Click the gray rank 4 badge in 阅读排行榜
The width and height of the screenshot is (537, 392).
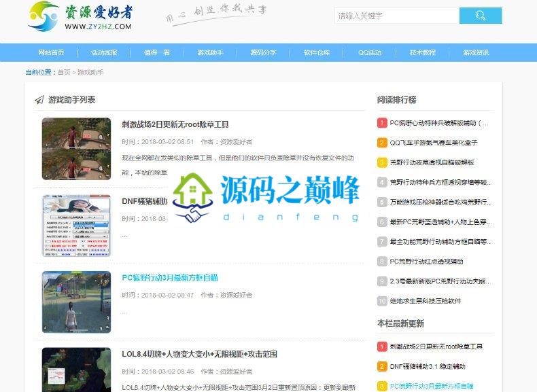tap(382, 182)
